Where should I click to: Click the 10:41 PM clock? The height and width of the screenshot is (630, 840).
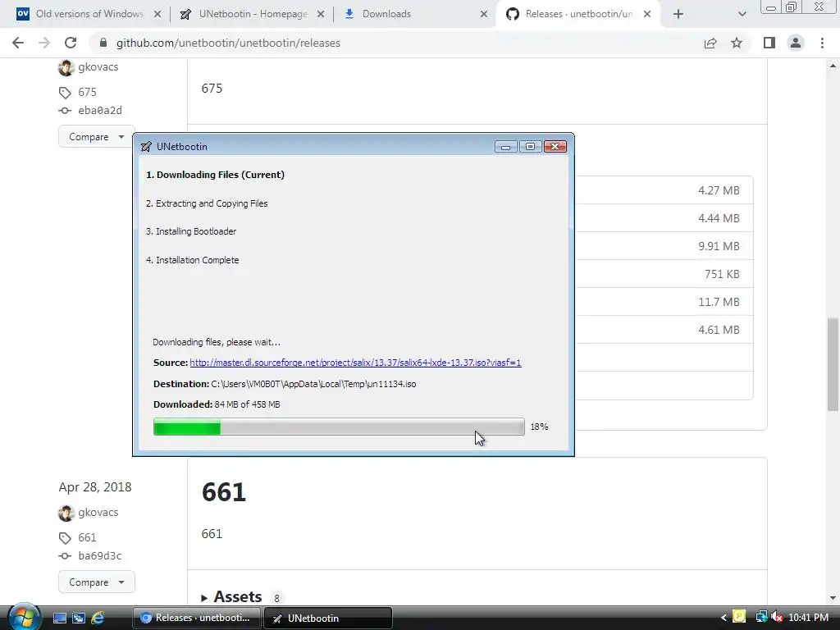coord(808,618)
